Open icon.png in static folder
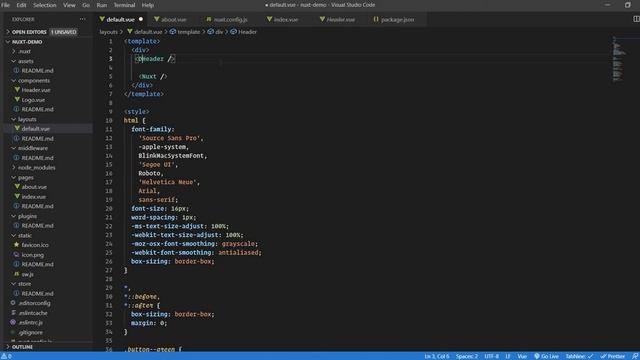This screenshot has height=360, width=640. tap(32, 255)
